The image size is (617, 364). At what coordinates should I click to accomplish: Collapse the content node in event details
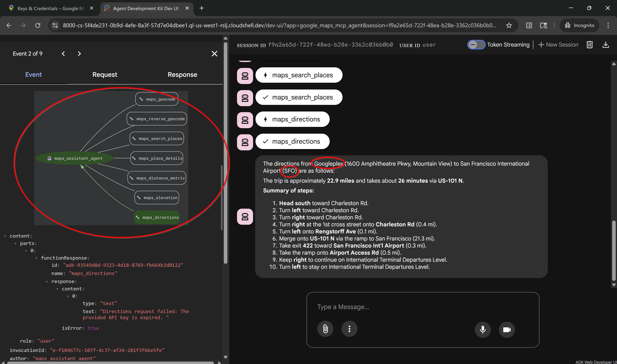5,236
